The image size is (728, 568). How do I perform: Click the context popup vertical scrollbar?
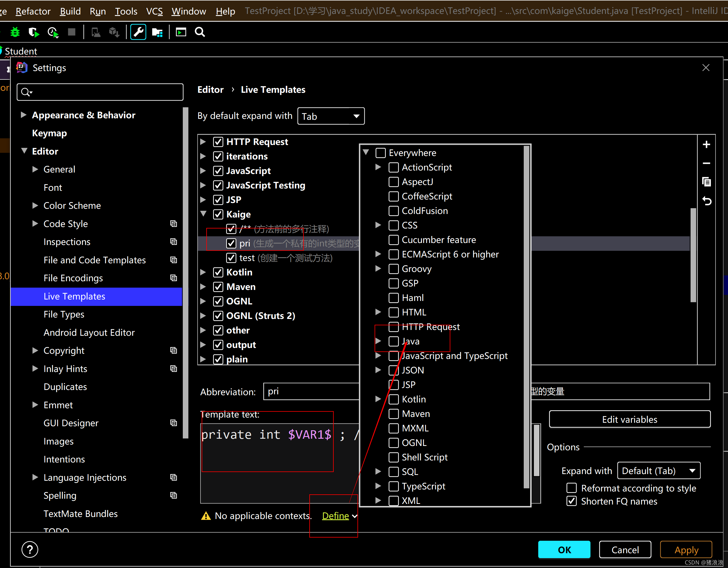[x=527, y=317]
